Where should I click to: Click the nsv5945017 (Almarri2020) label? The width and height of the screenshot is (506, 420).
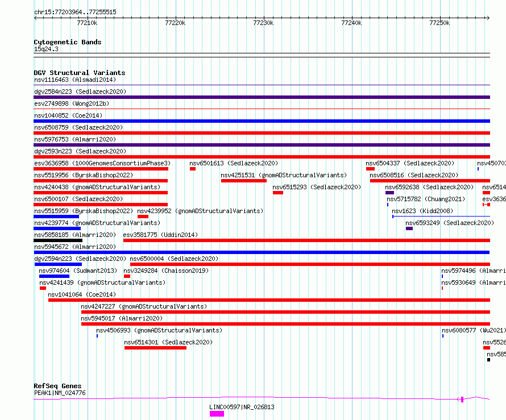tap(122, 318)
